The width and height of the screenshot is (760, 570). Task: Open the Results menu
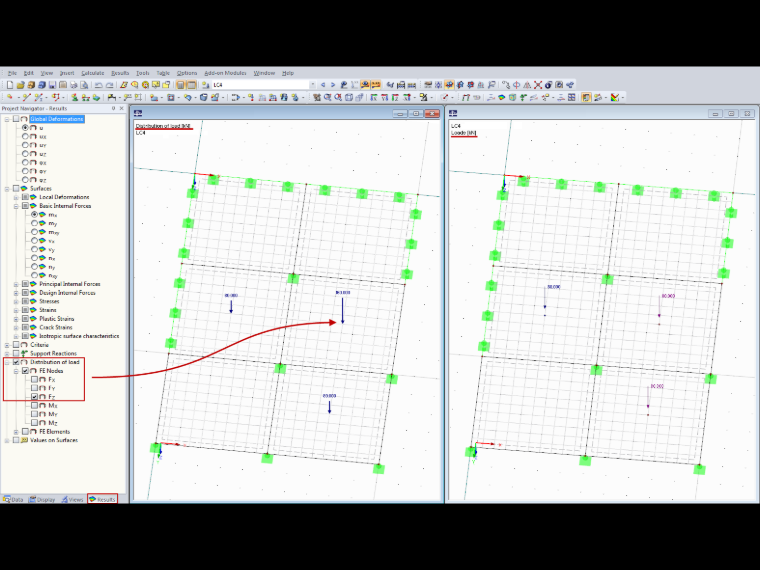click(x=120, y=73)
